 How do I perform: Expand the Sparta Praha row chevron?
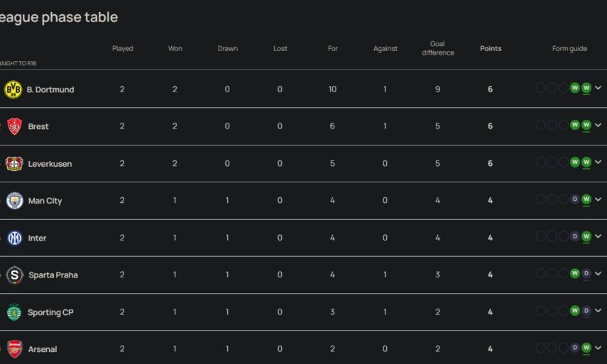tap(598, 273)
